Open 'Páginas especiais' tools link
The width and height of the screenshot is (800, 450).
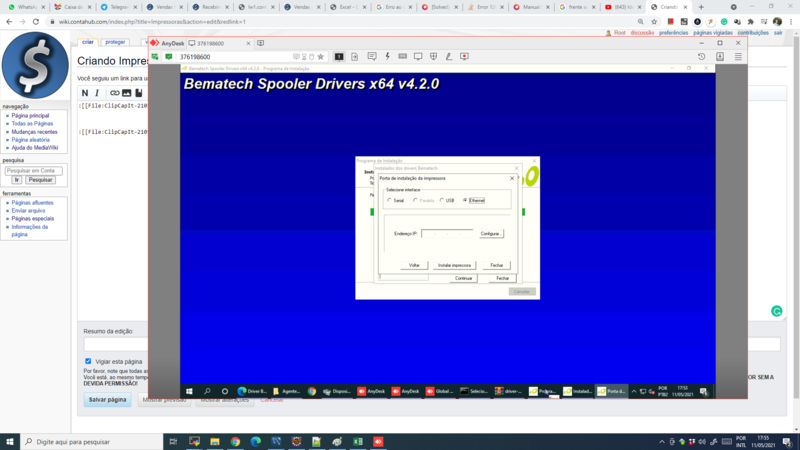tap(33, 218)
